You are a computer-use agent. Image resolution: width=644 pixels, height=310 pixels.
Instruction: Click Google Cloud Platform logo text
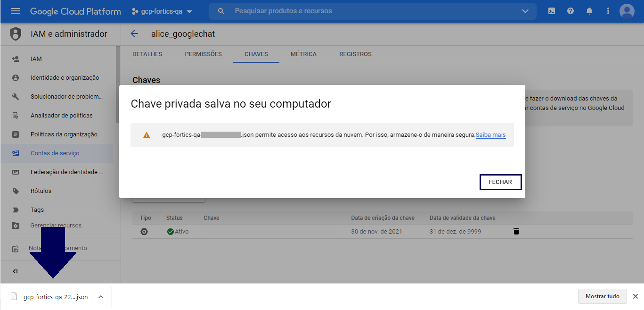point(75,11)
